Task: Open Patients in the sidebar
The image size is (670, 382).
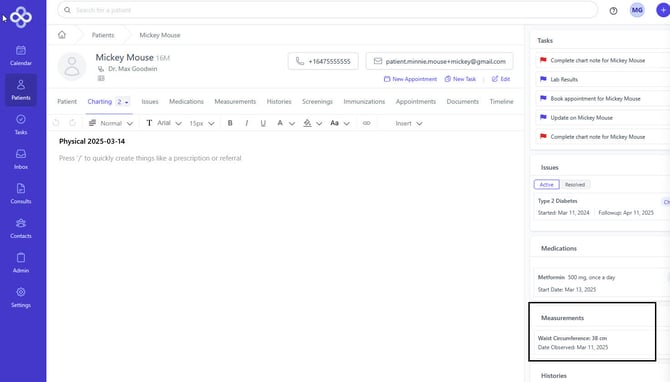Action: pyautogui.click(x=21, y=90)
